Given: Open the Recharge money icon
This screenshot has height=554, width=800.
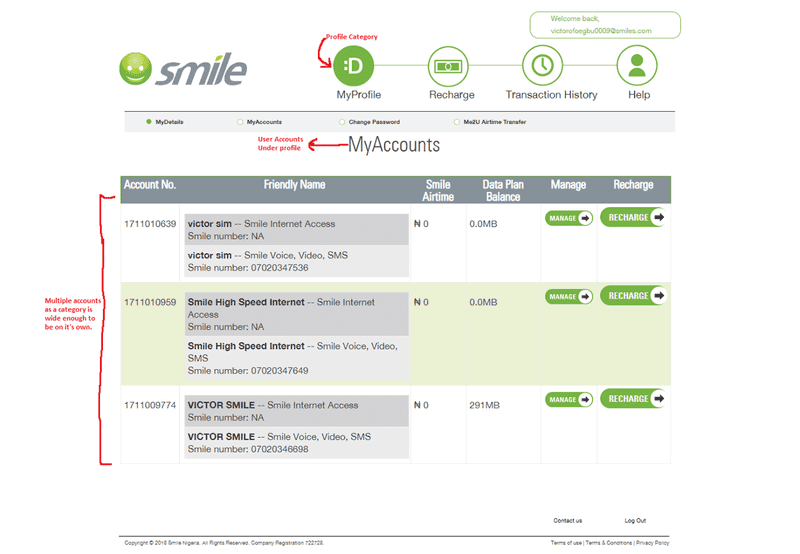Looking at the screenshot, I should pos(448,66).
